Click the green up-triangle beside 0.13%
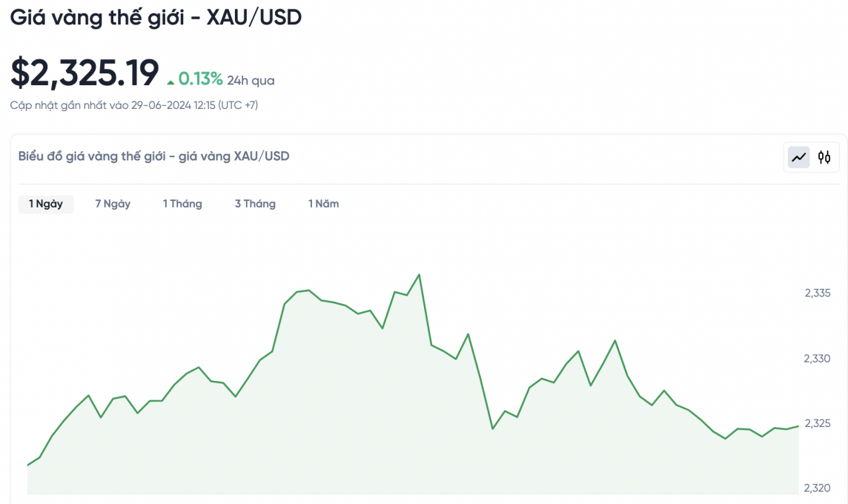848x504 pixels. pos(170,80)
